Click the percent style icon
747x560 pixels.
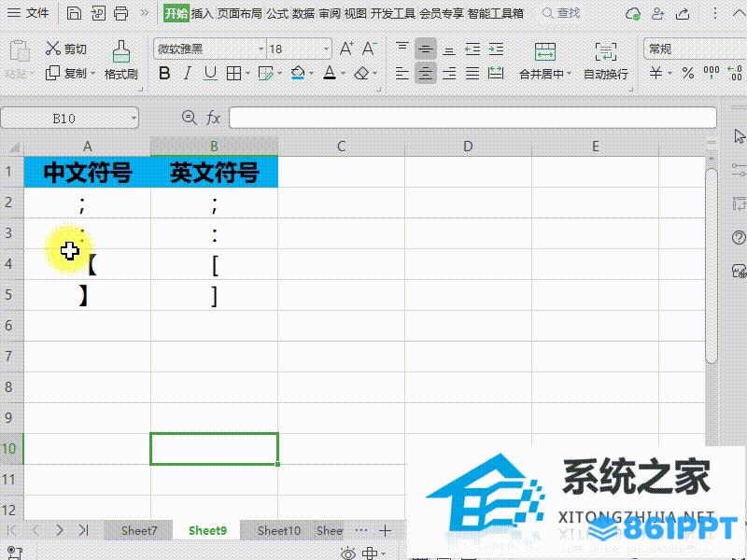pos(687,74)
